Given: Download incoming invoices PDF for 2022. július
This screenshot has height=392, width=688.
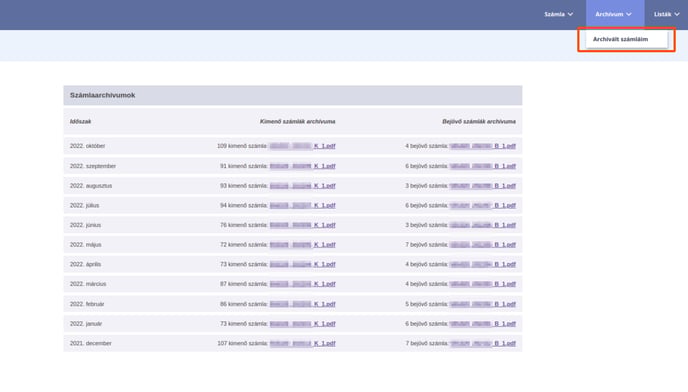Looking at the screenshot, I should click(x=483, y=205).
